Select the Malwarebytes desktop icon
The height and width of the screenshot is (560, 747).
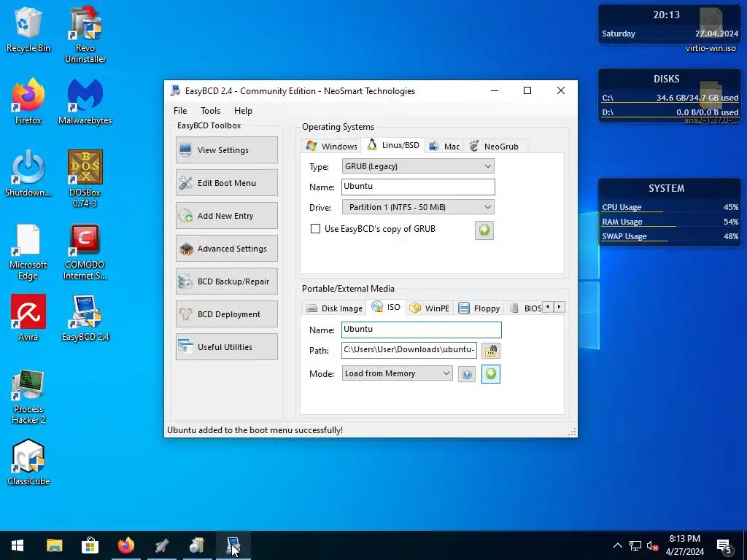pos(85,101)
